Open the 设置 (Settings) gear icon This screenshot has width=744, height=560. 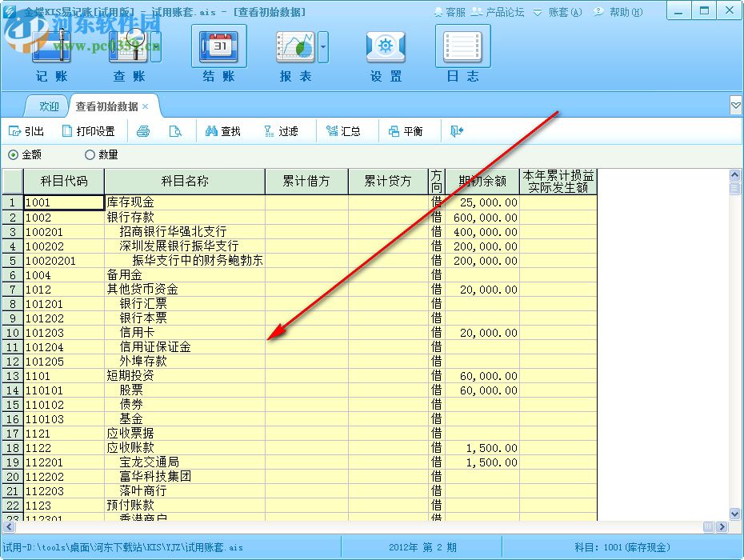(x=385, y=48)
